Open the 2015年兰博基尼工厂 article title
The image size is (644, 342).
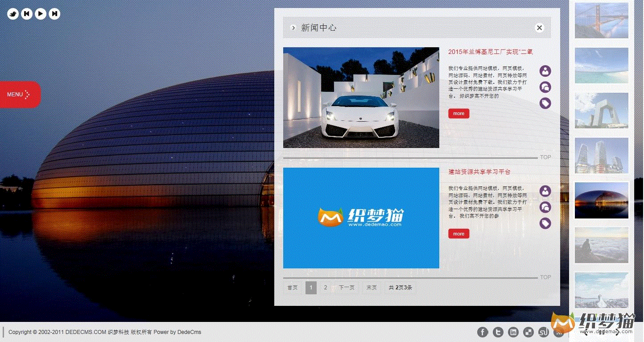[x=491, y=52]
